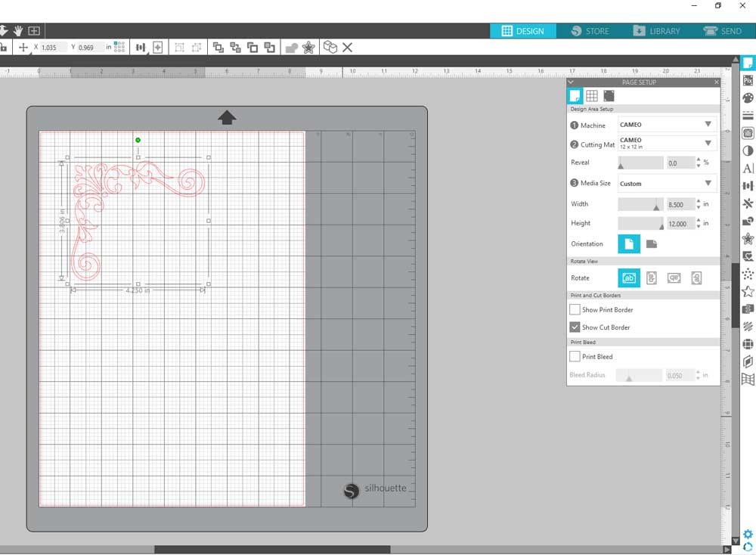
Task: Increase the Reveal value with up stepper
Action: click(698, 160)
